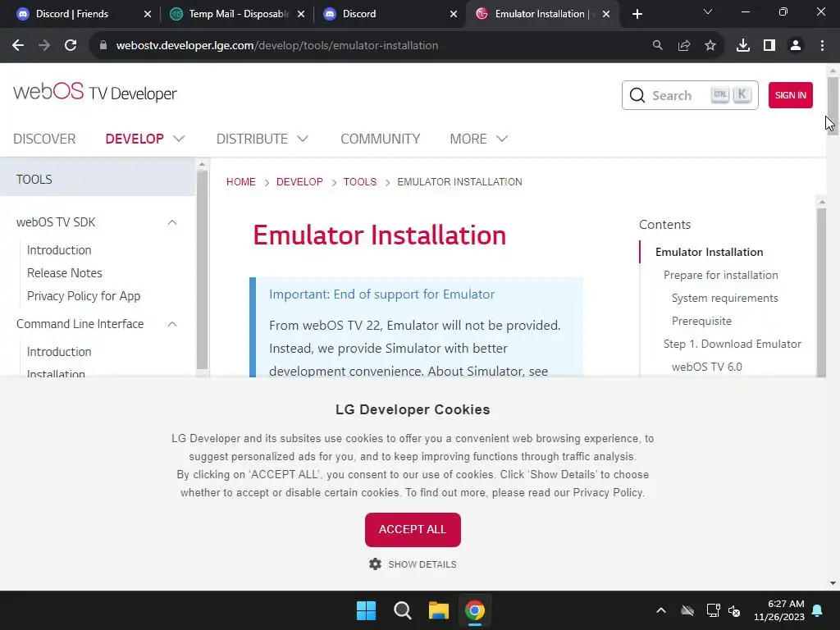Click the browser forward arrow
840x630 pixels.
pos(44,46)
